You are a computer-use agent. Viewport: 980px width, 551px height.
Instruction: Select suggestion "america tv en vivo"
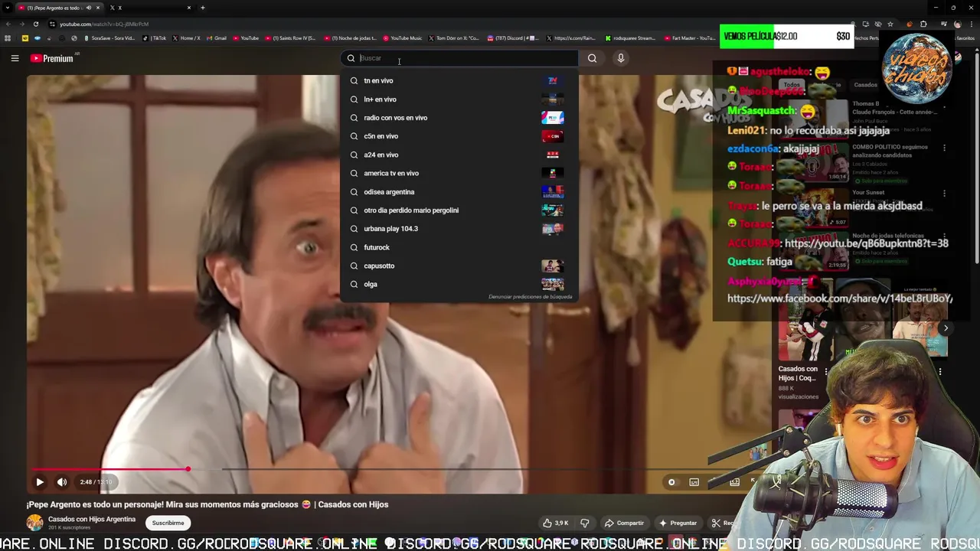(459, 173)
